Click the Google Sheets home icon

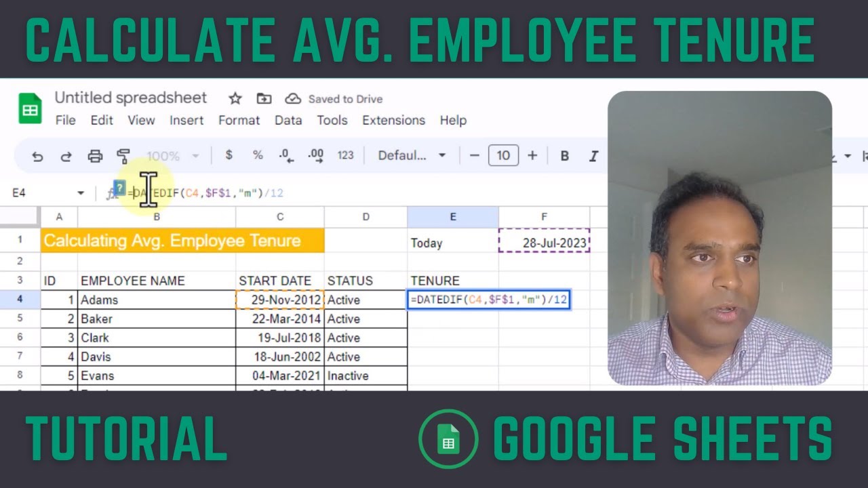tap(30, 108)
